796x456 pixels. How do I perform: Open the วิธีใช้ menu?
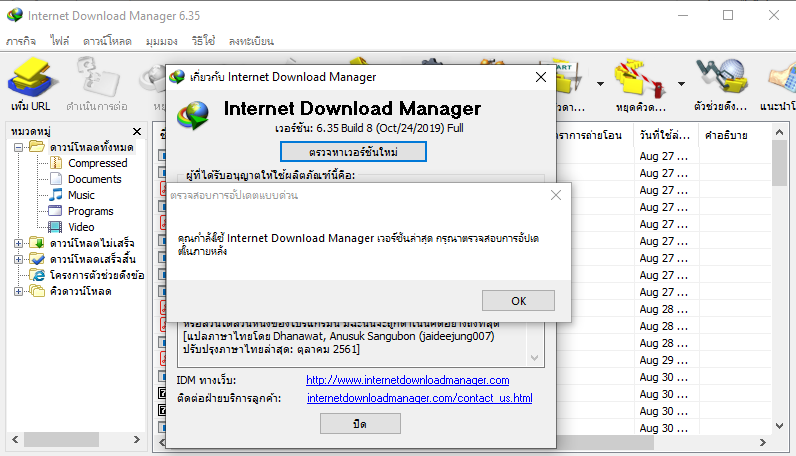203,41
